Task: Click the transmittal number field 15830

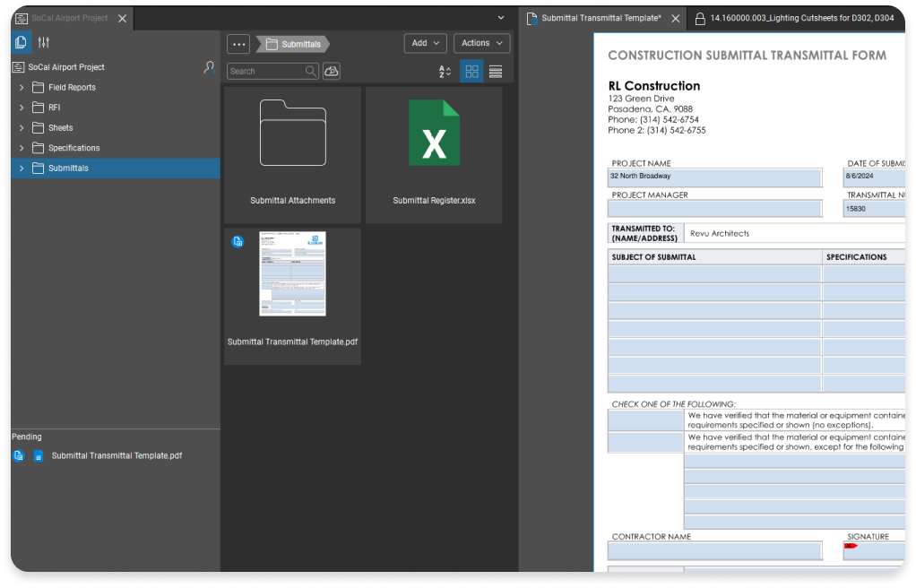Action: click(x=875, y=209)
